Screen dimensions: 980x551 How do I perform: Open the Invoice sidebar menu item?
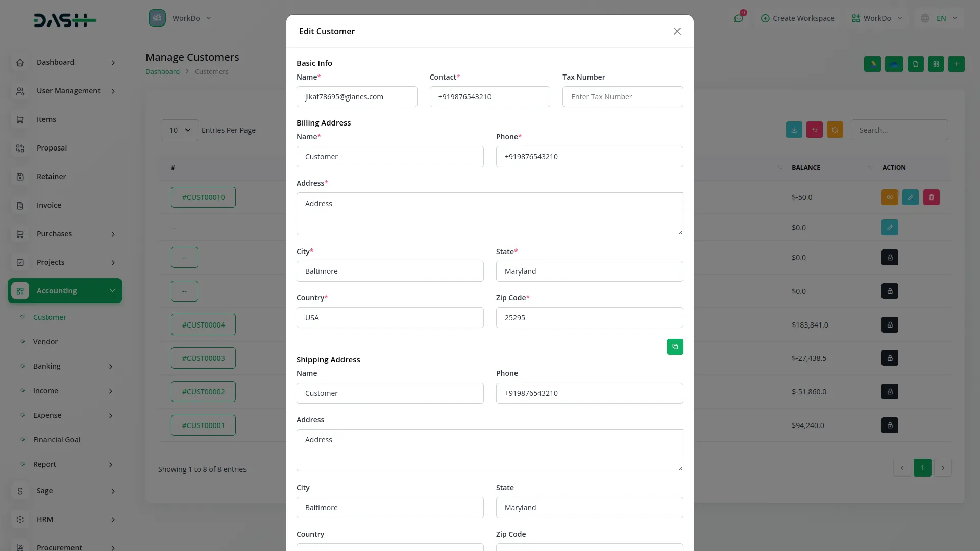49,205
